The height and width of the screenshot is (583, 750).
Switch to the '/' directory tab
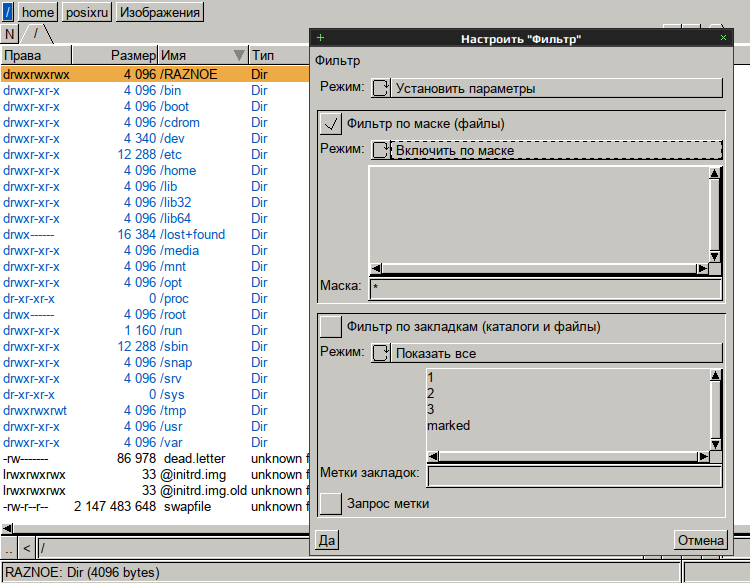point(37,34)
